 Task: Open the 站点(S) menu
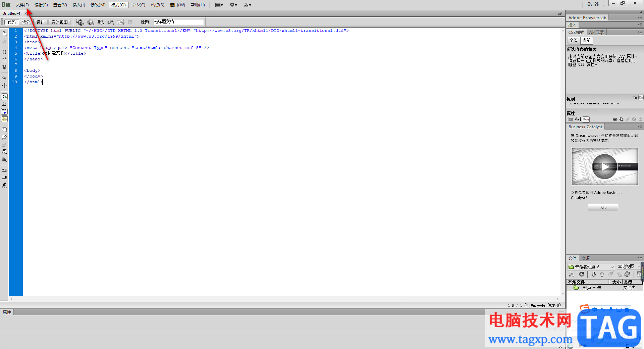coord(158,5)
